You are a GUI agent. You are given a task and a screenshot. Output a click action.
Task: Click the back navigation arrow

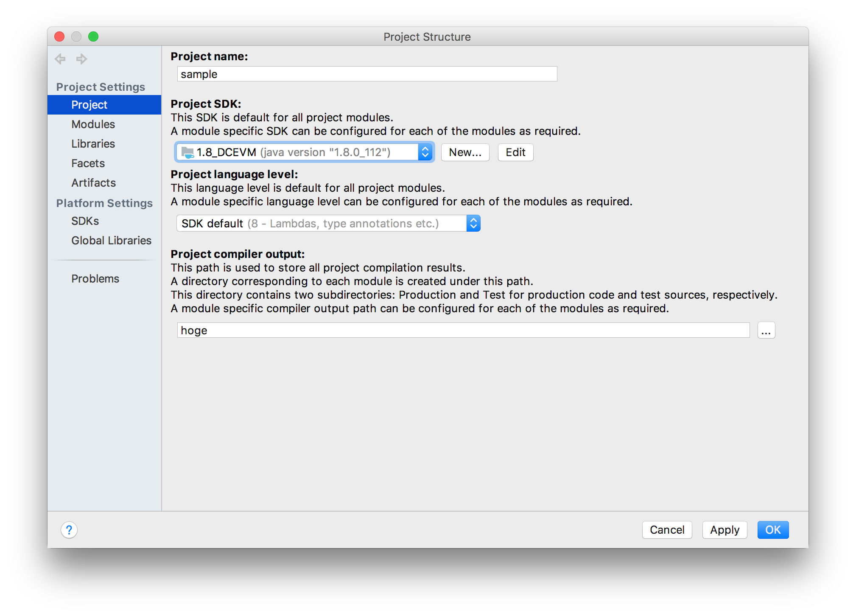point(60,59)
